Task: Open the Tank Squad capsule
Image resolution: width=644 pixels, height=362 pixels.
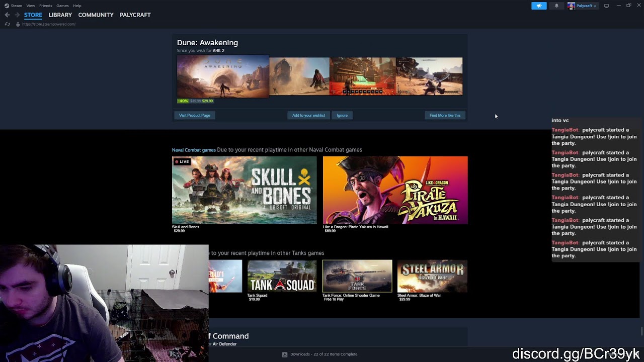Action: click(x=282, y=276)
